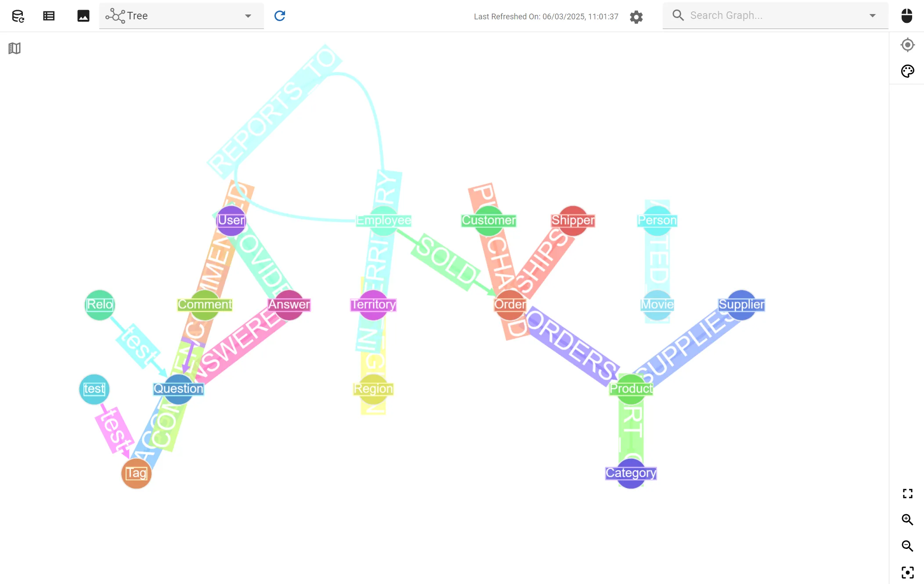
Task: Toggle the minimap icon
Action: [x=14, y=48]
